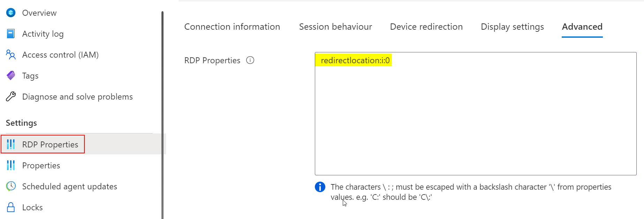
Task: Click the Activity log book icon
Action: [11, 34]
